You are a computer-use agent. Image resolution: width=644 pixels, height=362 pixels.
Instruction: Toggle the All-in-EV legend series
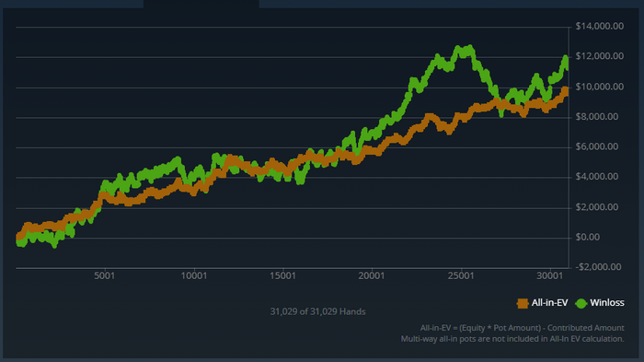pos(542,303)
